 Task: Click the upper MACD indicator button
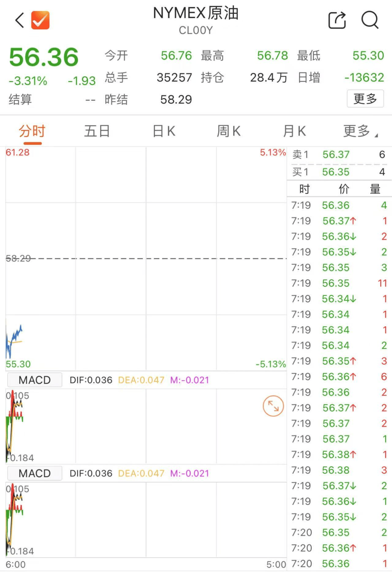click(x=35, y=380)
